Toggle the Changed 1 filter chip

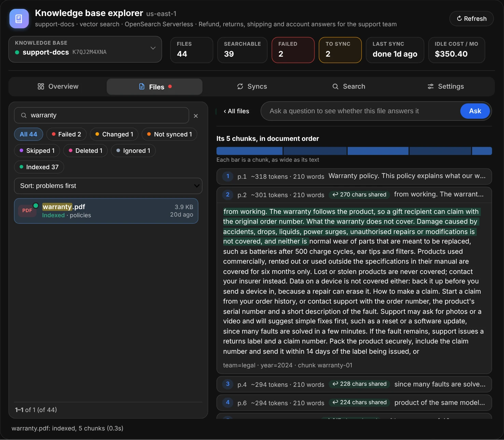114,134
